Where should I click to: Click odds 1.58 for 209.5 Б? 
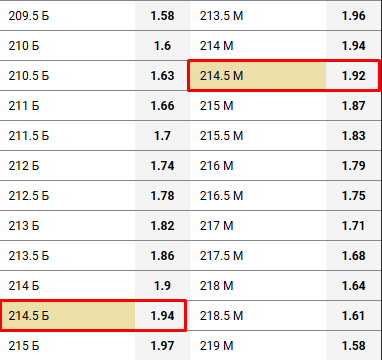pos(162,16)
